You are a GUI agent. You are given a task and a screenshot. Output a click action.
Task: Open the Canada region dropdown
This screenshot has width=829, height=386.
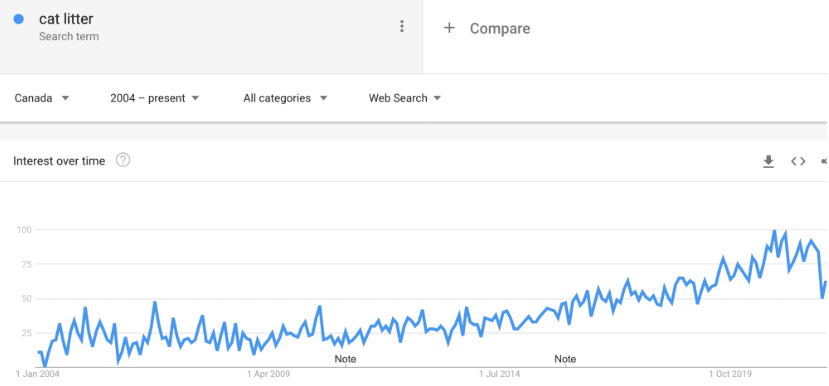pyautogui.click(x=41, y=98)
